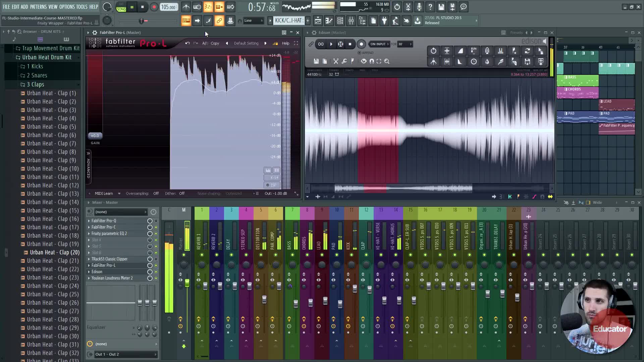The height and width of the screenshot is (362, 644).
Task: Click the Pro-L Help button
Action: pos(285,43)
